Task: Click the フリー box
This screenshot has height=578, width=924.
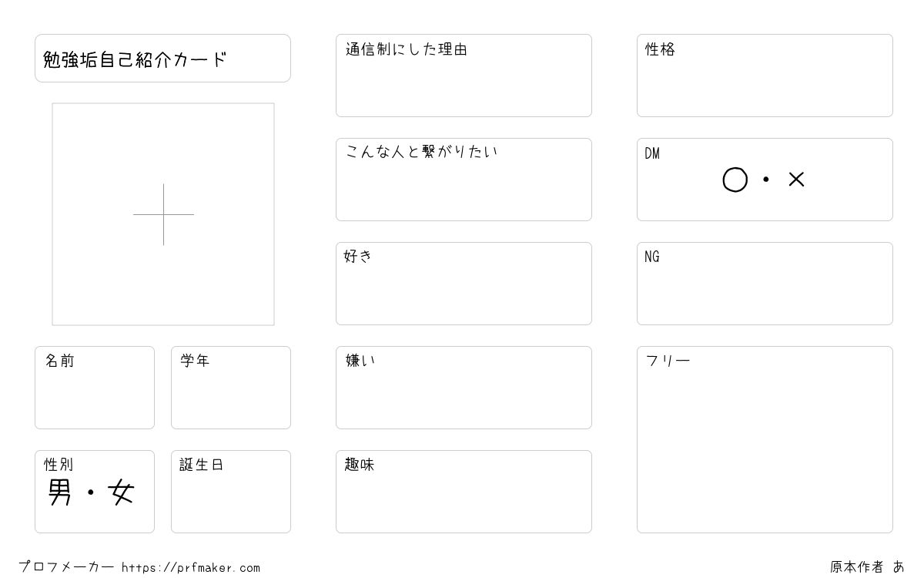Action: click(765, 439)
